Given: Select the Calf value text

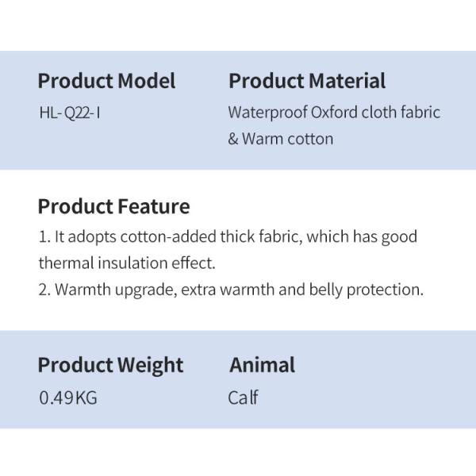Looking at the screenshot, I should pyautogui.click(x=243, y=397).
